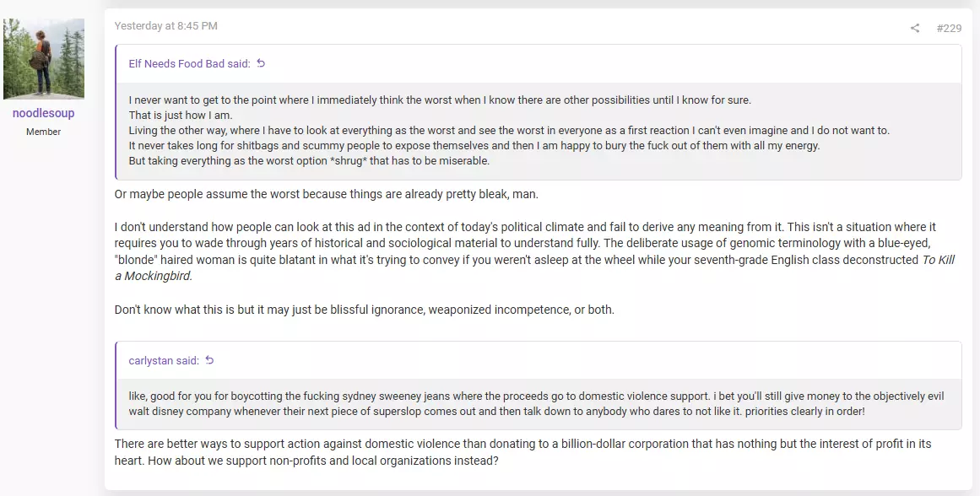Click the line mentioning weaponized incompetence
This screenshot has height=496, width=980.
pos(365,310)
